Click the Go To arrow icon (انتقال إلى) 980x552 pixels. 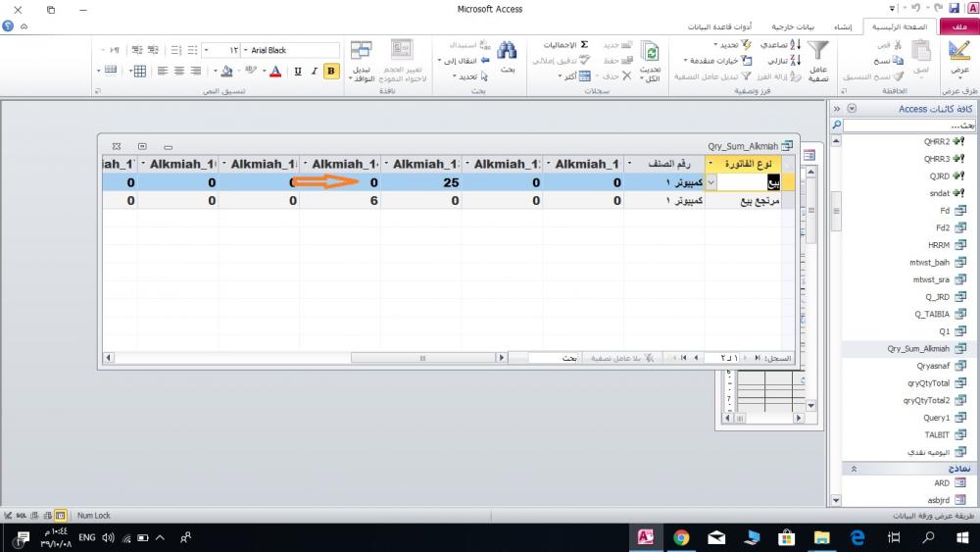[485, 61]
